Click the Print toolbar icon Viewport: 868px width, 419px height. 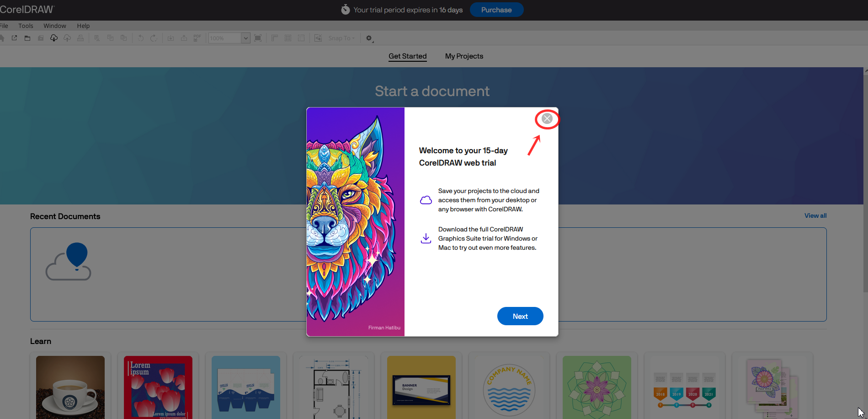(80, 38)
